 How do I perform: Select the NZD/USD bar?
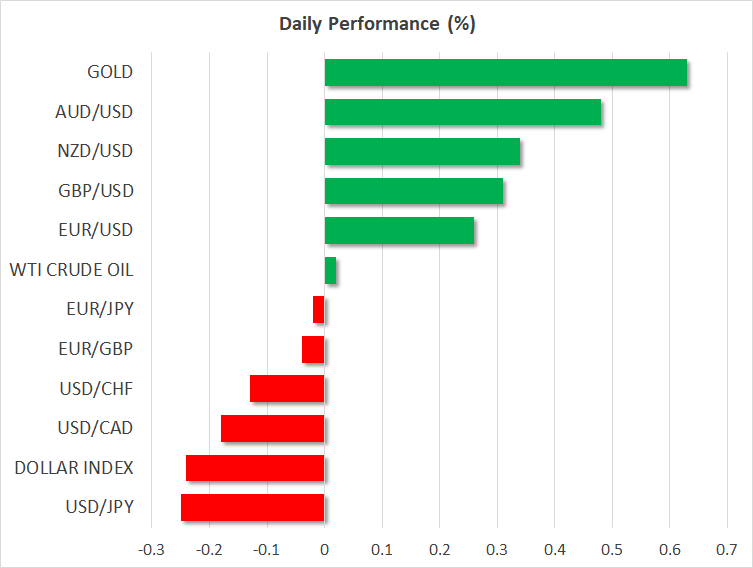(422, 152)
